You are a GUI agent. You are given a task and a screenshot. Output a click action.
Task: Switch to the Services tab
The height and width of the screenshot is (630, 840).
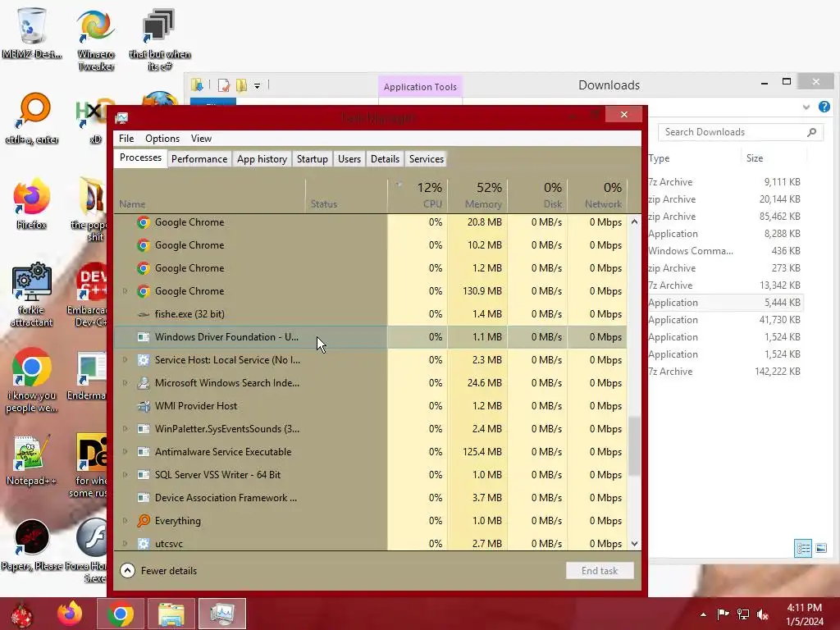(427, 159)
